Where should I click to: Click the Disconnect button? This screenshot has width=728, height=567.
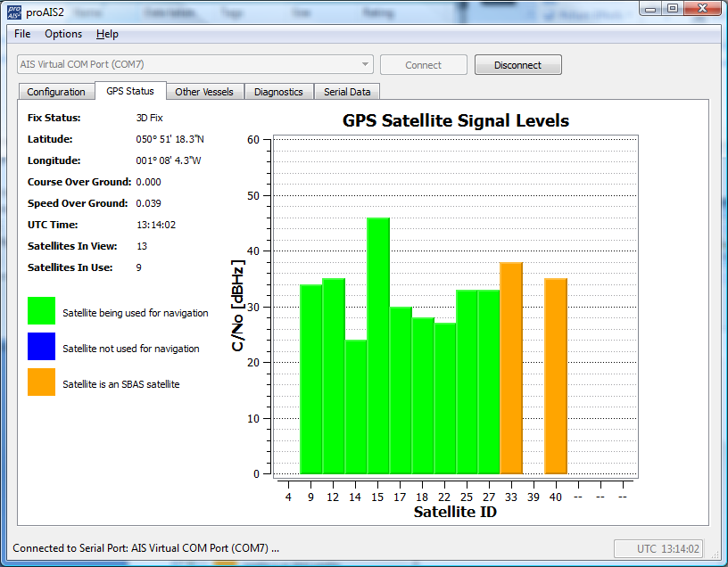coord(517,64)
